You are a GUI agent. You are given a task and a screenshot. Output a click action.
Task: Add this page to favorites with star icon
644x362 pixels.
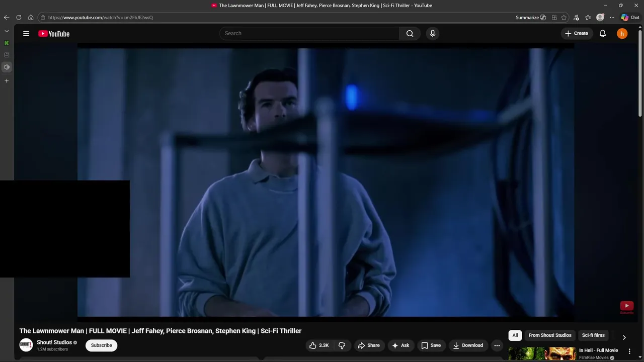click(x=564, y=17)
